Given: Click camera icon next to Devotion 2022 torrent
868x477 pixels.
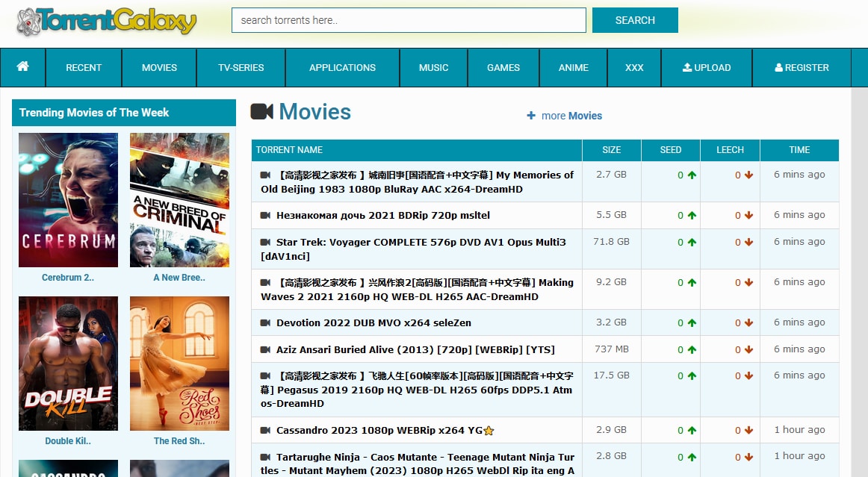Looking at the screenshot, I should pos(265,322).
